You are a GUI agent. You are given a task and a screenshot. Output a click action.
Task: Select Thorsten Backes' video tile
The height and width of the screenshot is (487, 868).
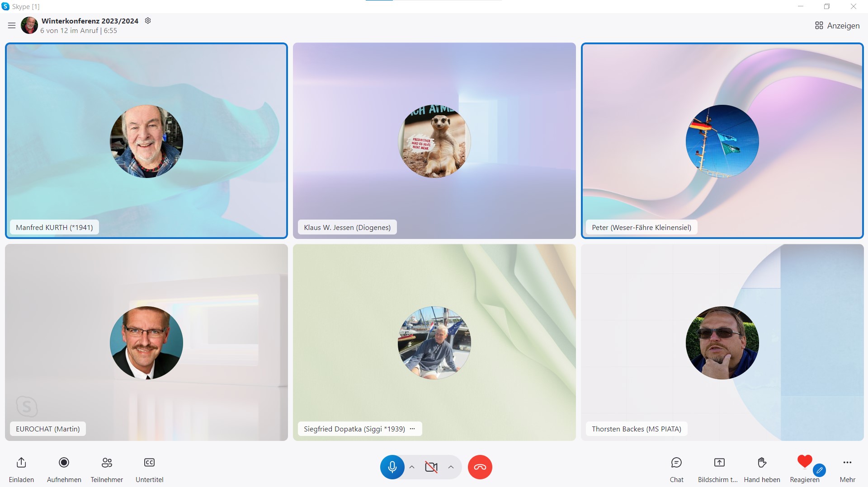722,342
